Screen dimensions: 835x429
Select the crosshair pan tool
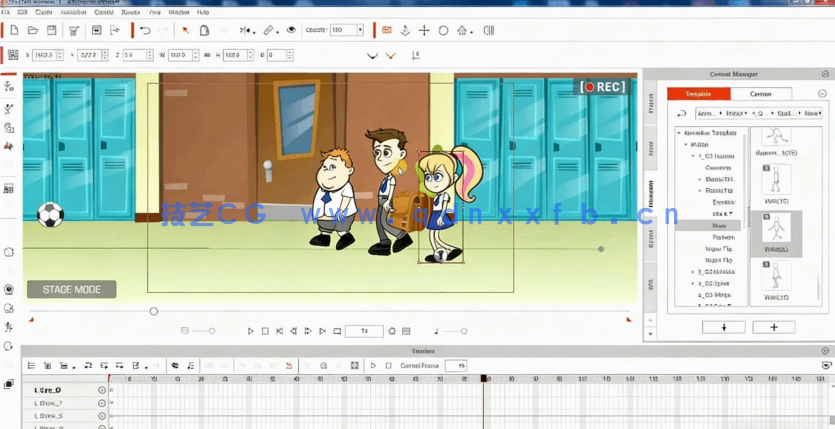point(424,30)
